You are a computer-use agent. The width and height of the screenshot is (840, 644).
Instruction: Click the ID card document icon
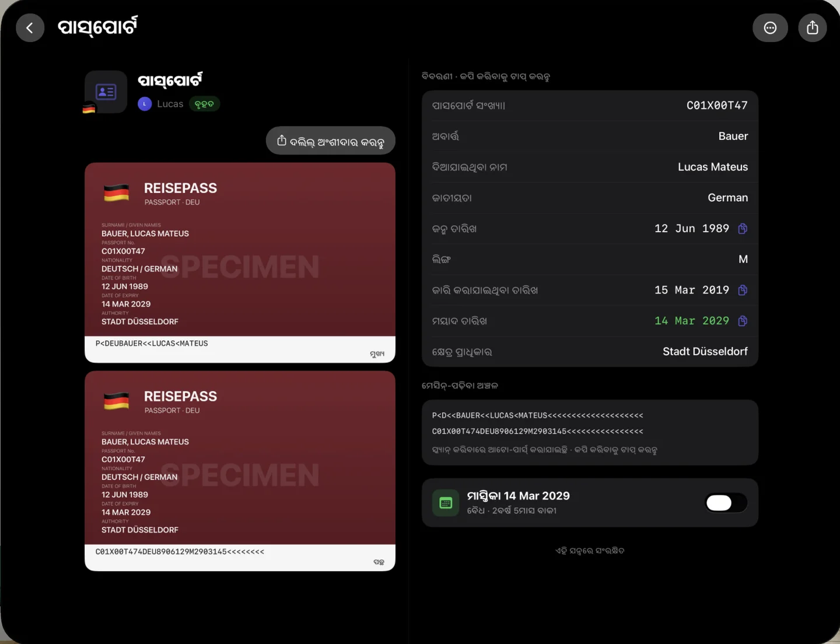tap(106, 92)
